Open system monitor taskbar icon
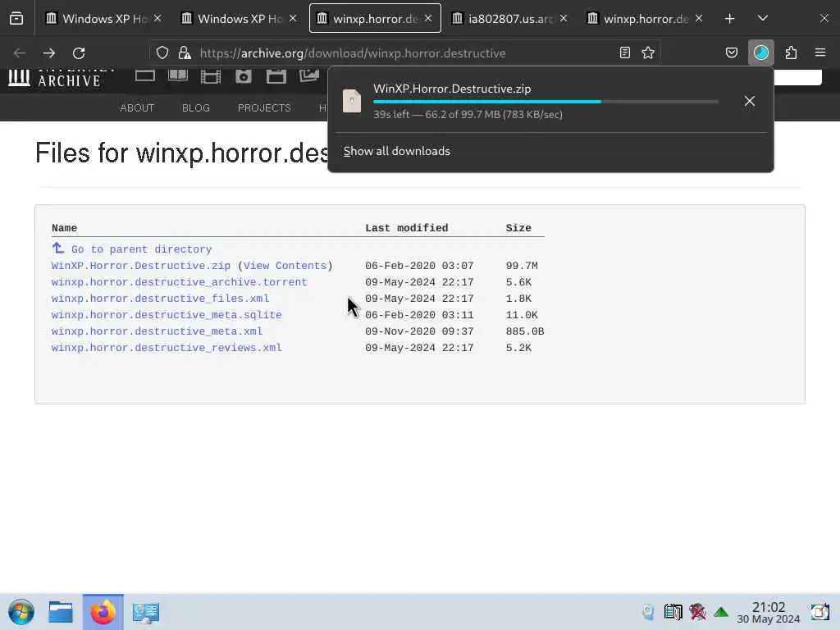The image size is (840, 630). [146, 612]
